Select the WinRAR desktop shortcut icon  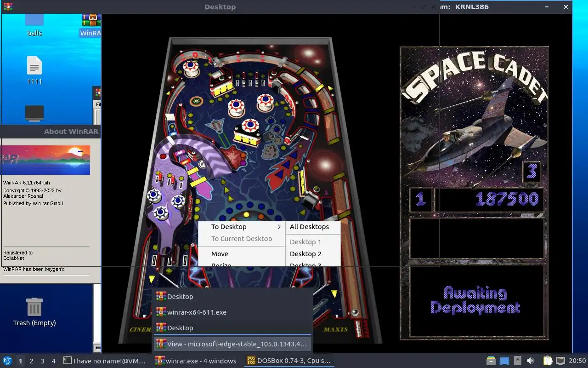[91, 20]
